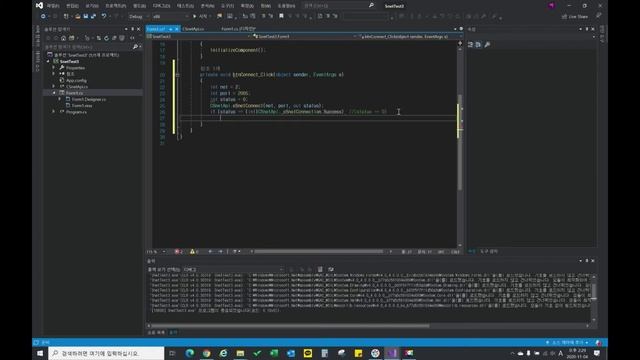
Task: Open the btnConnect_Click member navigation dropdown
Action: click(408, 36)
